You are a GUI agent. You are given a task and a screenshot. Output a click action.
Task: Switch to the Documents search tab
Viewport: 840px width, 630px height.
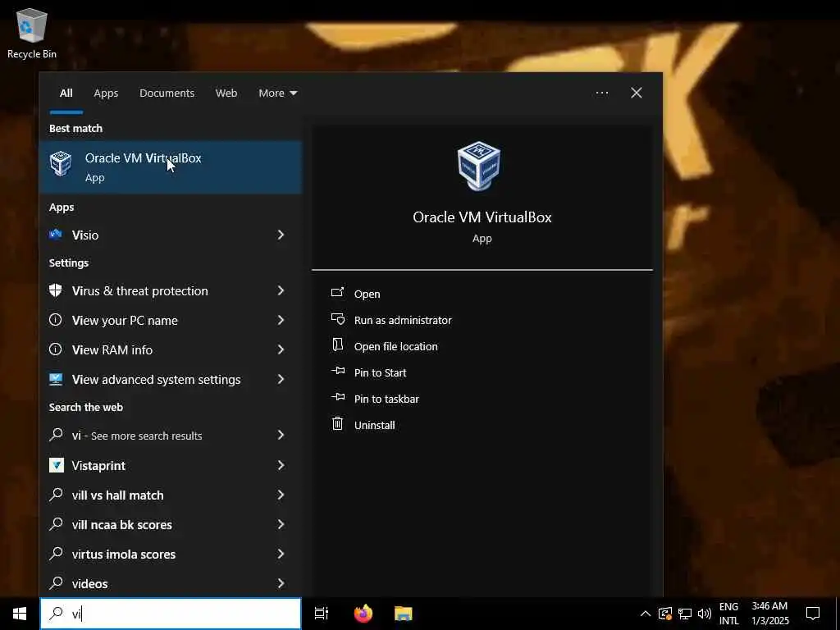(167, 94)
